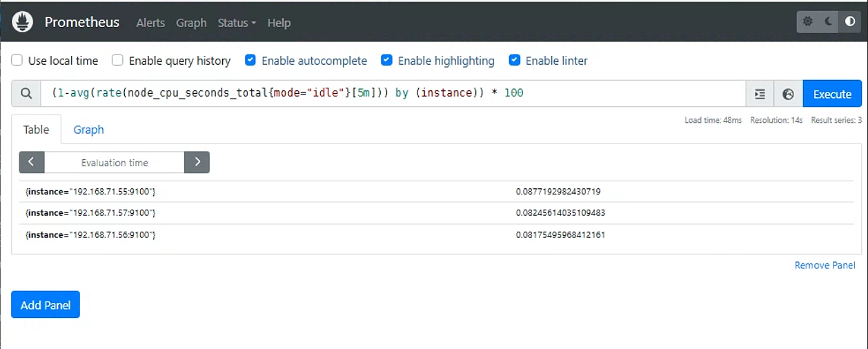Click the Load time: 48ms text
The width and height of the screenshot is (868, 349).
click(x=713, y=120)
